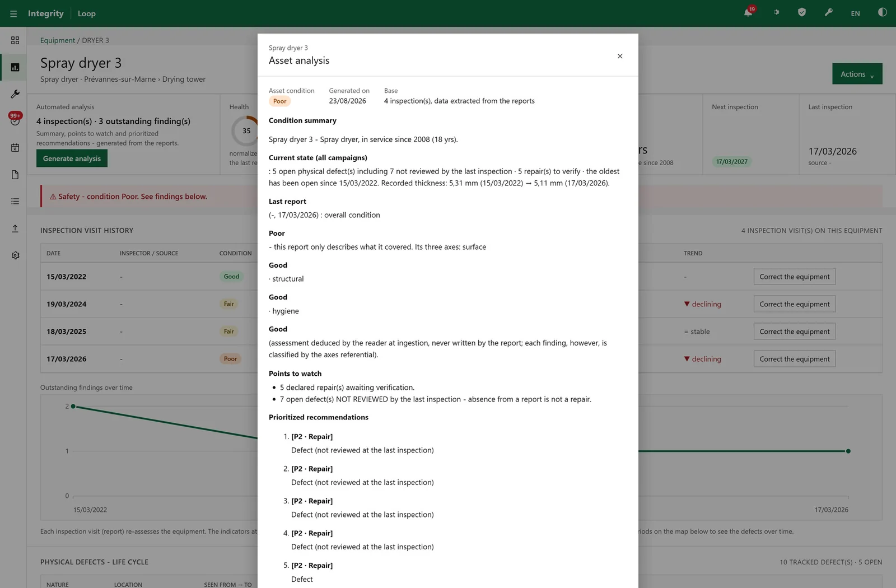Click the TREND column header
The height and width of the screenshot is (588, 896).
coord(693,253)
